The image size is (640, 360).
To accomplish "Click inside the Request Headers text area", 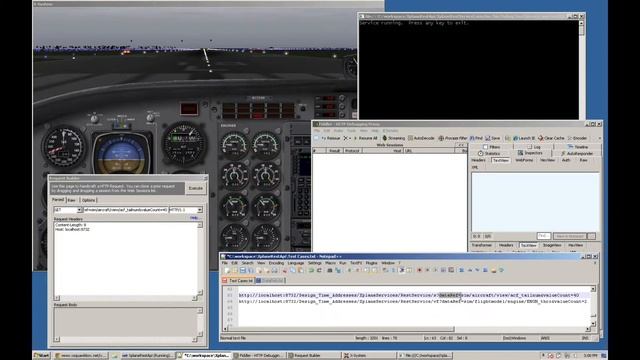I will tap(125, 258).
